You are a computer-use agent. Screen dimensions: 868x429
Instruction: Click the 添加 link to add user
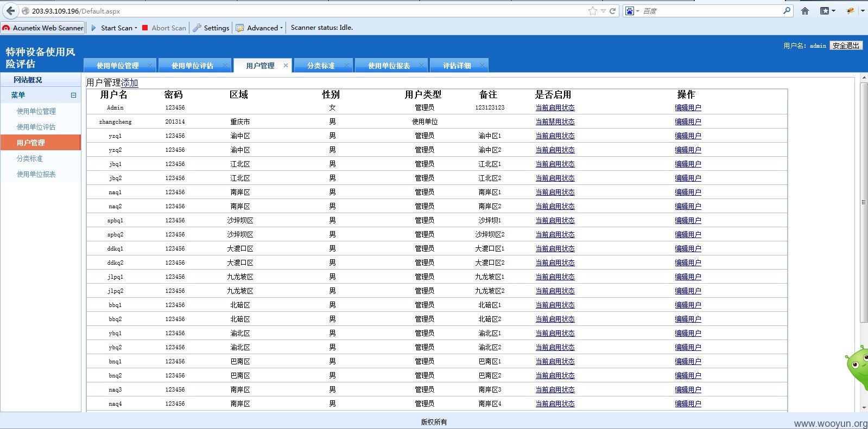pos(130,82)
